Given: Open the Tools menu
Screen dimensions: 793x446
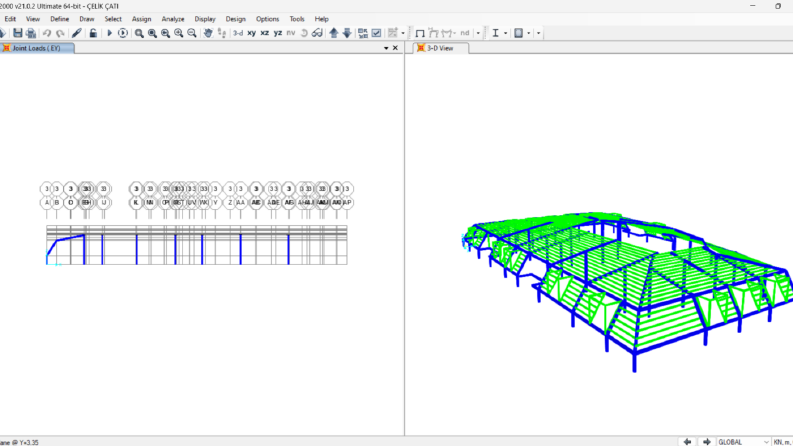Looking at the screenshot, I should click(297, 19).
